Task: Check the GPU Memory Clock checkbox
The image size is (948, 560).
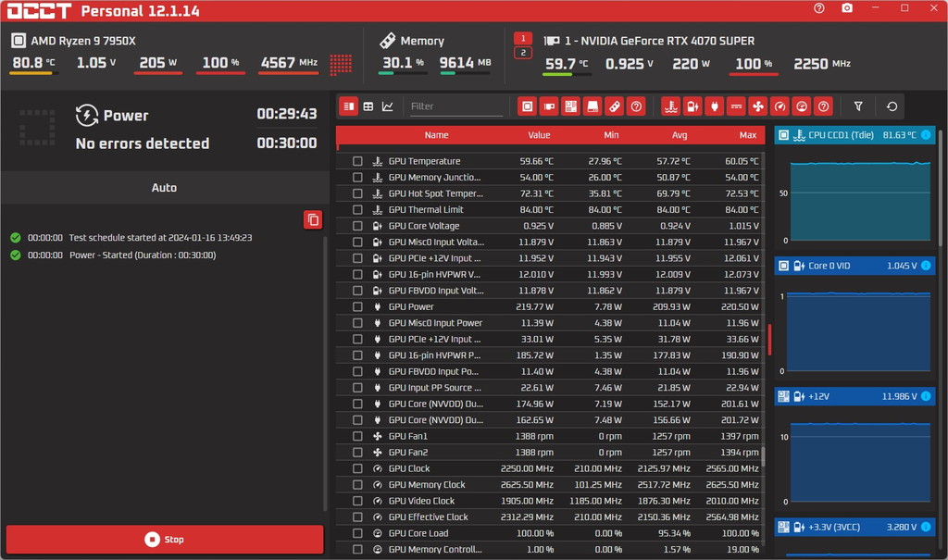Action: click(357, 484)
